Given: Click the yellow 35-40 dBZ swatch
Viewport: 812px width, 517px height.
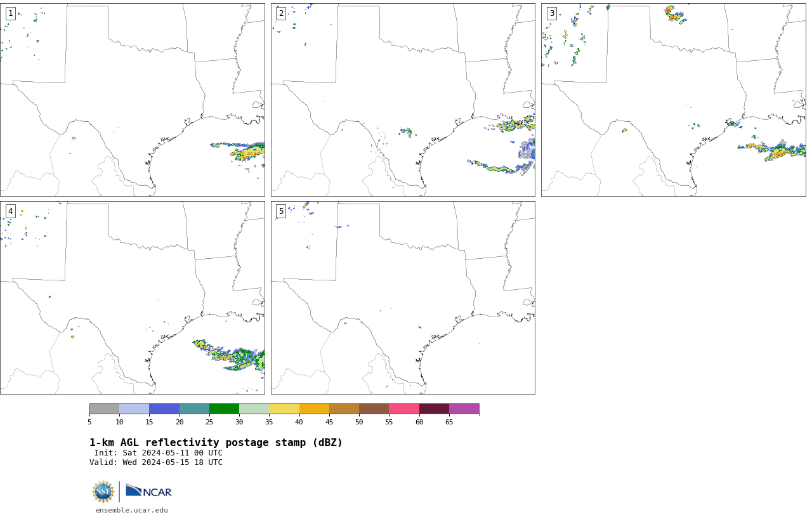Looking at the screenshot, I should tap(284, 409).
